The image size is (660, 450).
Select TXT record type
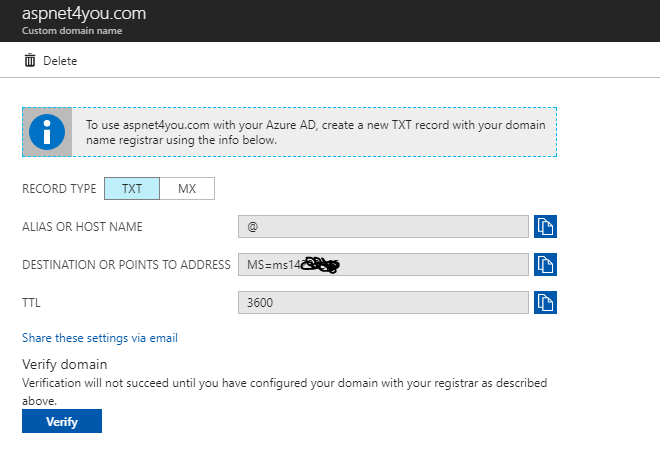point(132,189)
